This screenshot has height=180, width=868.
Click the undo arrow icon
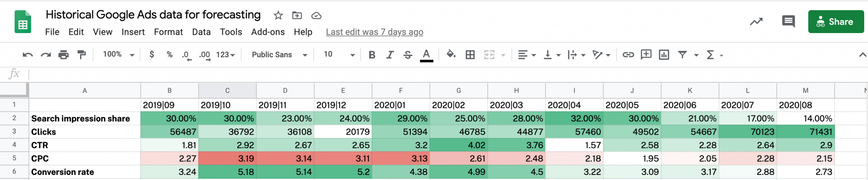pyautogui.click(x=28, y=55)
